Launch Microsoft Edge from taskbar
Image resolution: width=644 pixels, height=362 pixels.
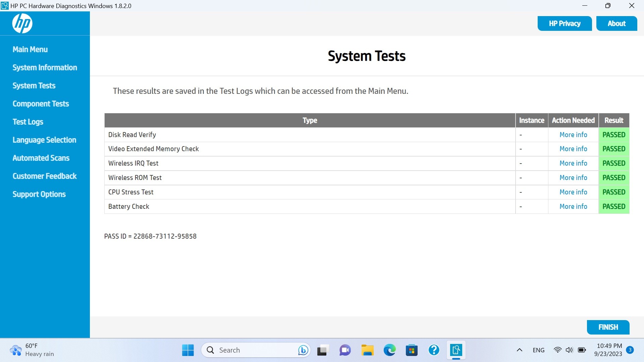tap(389, 350)
